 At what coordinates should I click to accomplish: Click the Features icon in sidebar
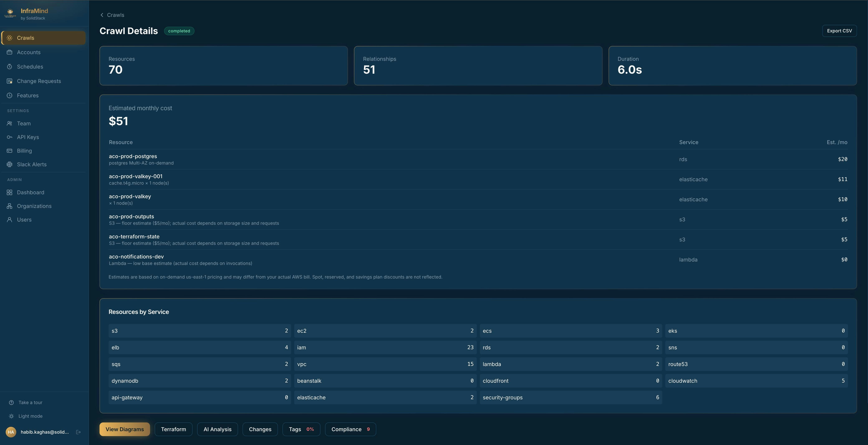click(x=9, y=96)
